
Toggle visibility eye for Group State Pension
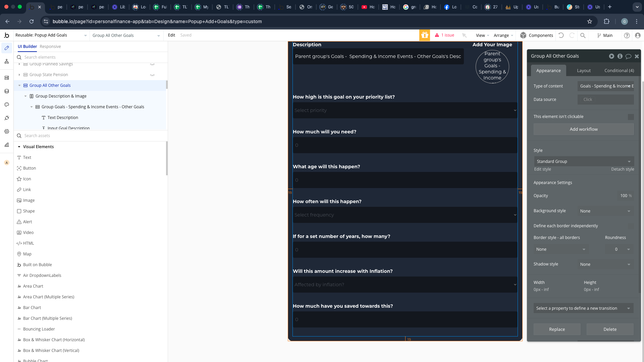(x=152, y=75)
